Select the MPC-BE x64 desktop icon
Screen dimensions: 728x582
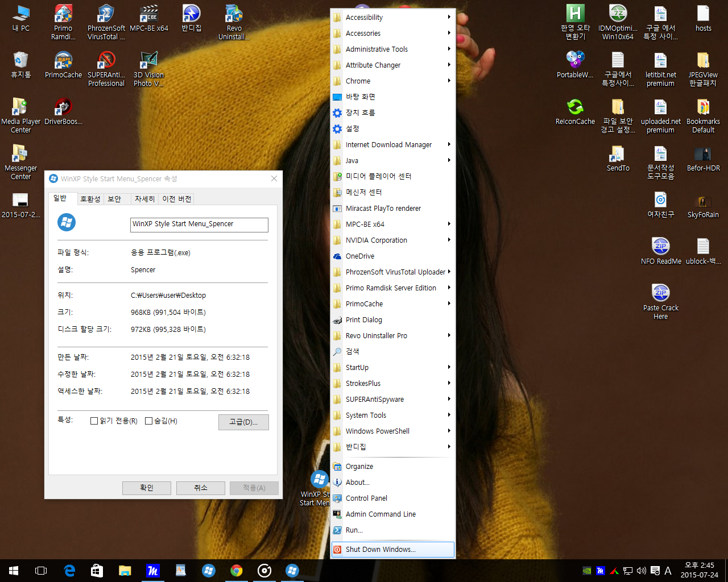pos(149,18)
